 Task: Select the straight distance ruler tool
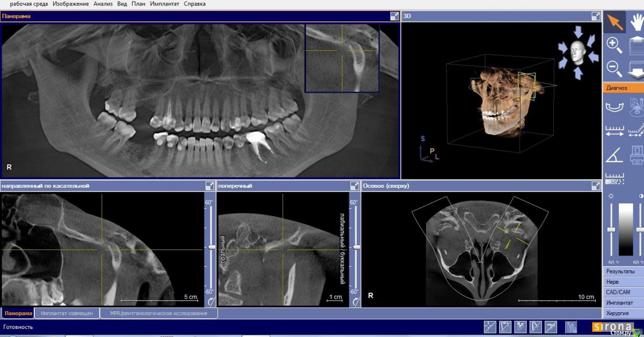click(x=614, y=130)
